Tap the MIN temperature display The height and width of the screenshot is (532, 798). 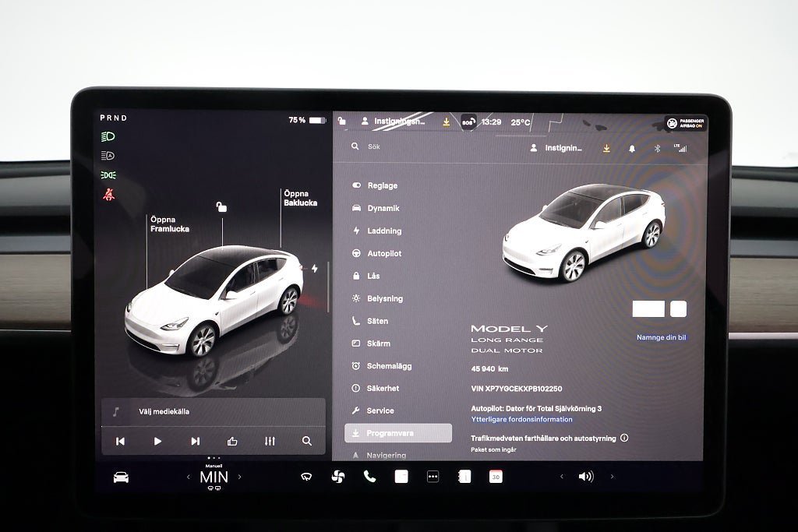[214, 477]
